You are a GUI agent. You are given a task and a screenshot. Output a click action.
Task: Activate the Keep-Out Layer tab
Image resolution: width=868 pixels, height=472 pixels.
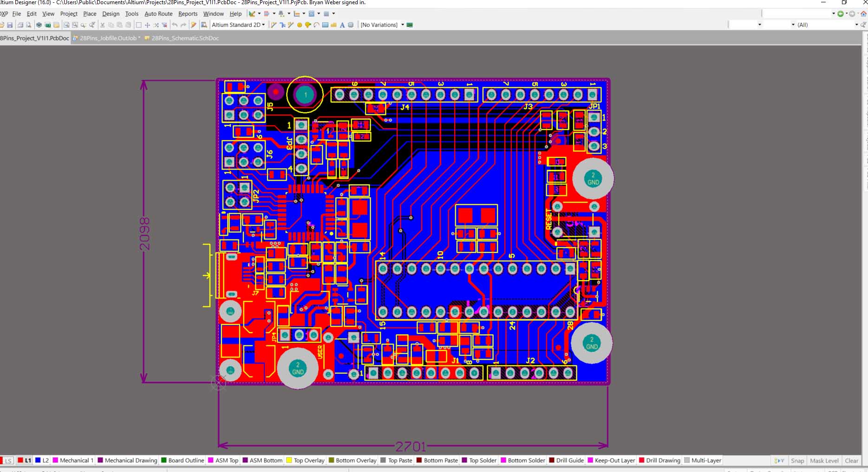[x=614, y=460]
